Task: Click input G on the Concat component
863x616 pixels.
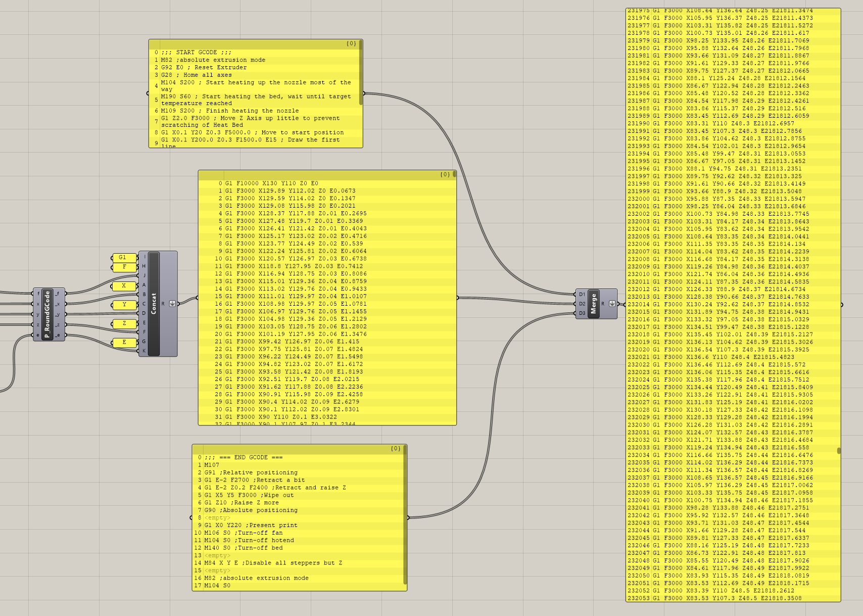Action: (x=144, y=341)
